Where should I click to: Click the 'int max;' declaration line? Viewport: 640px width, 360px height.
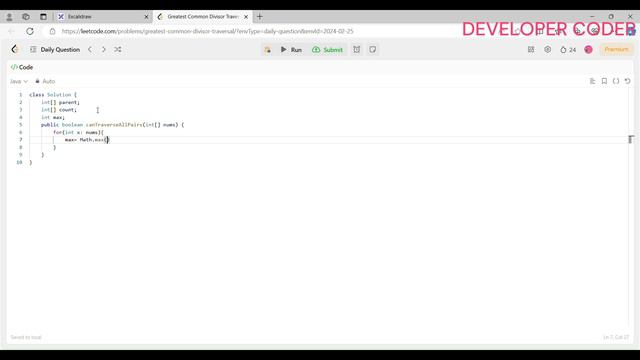[x=53, y=117]
